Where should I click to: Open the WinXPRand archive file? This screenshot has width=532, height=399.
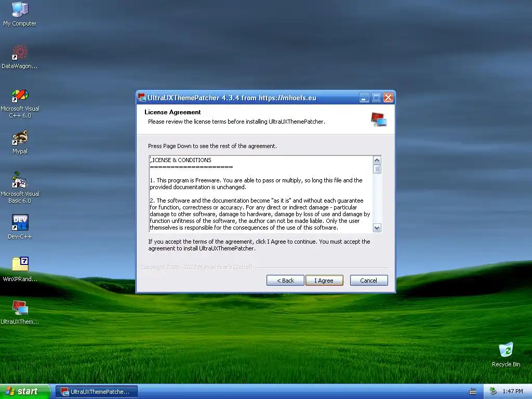tap(20, 270)
